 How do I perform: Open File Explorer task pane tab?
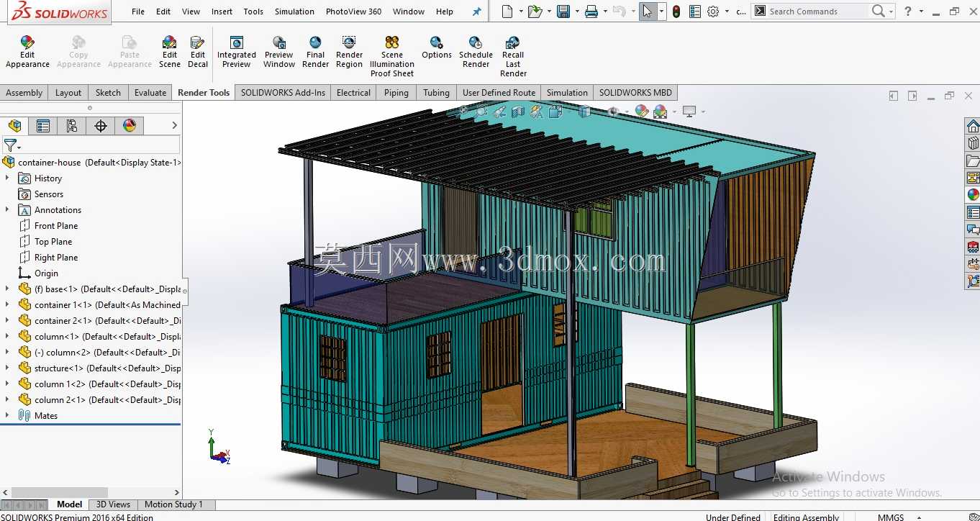point(973,161)
